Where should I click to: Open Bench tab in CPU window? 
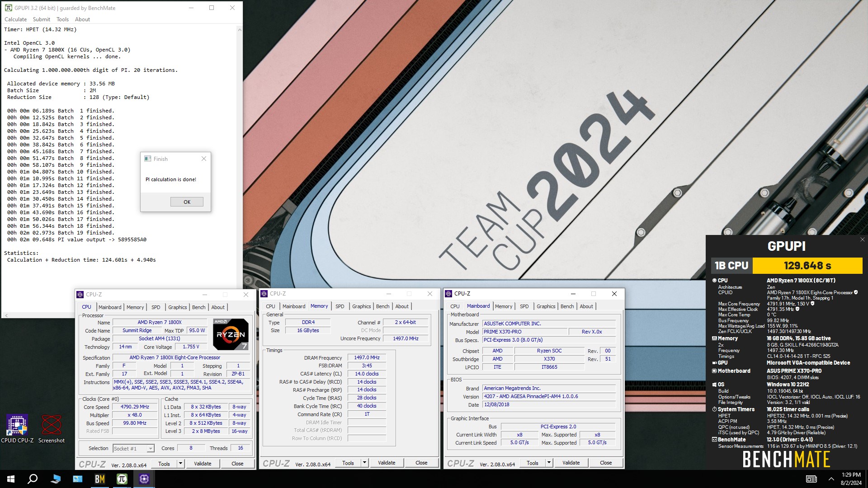click(x=199, y=307)
